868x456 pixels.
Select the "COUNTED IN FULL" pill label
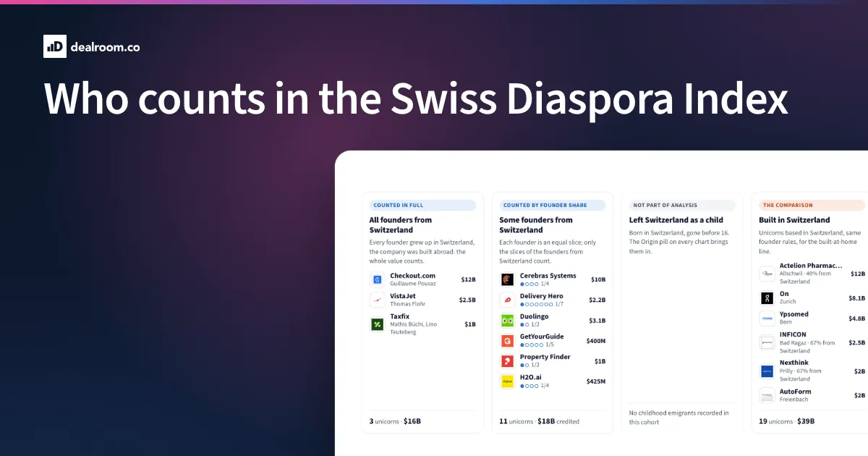tap(422, 206)
